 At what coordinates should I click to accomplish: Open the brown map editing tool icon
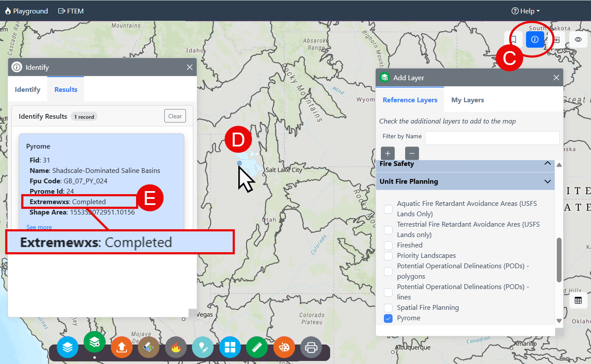point(149,348)
